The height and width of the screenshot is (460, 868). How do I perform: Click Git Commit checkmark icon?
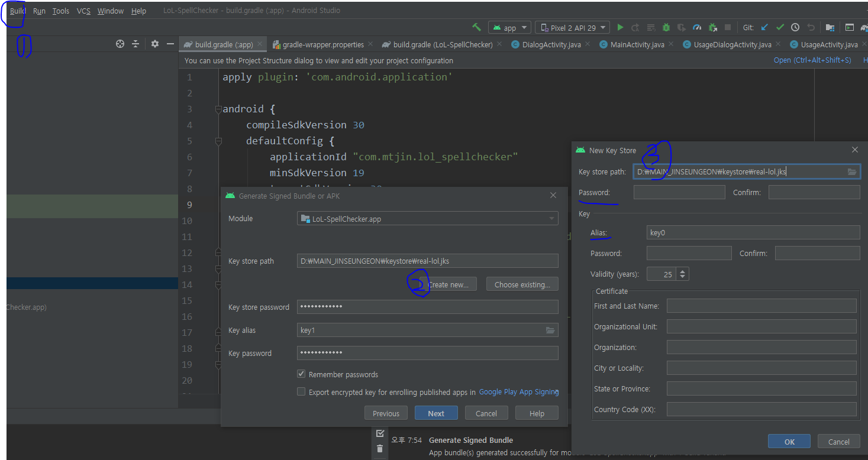pos(780,27)
